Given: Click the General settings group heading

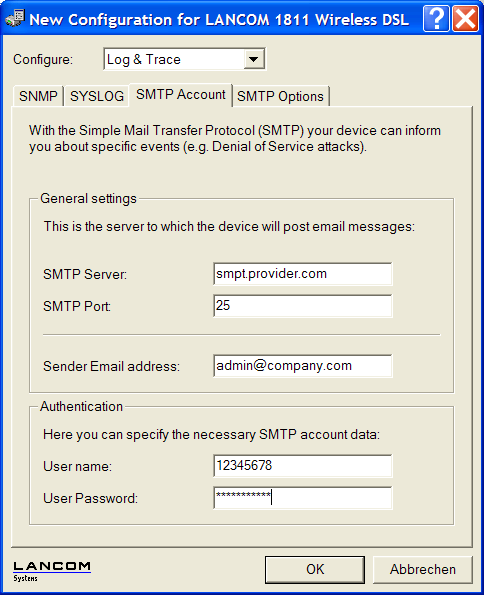Looking at the screenshot, I should click(88, 198).
